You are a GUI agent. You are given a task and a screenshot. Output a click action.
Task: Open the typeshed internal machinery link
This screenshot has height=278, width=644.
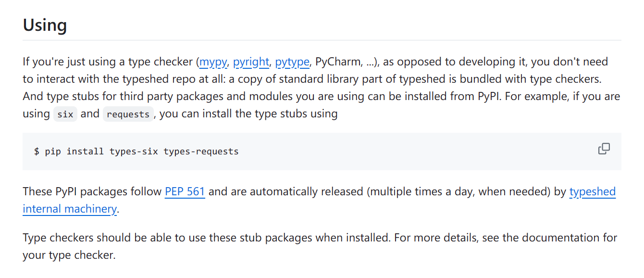click(x=592, y=191)
